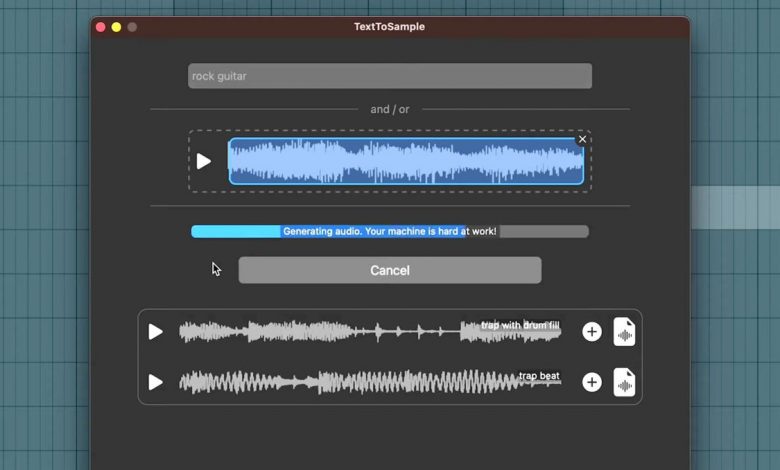
Task: Play the trap with drum fill sample
Action: [156, 332]
